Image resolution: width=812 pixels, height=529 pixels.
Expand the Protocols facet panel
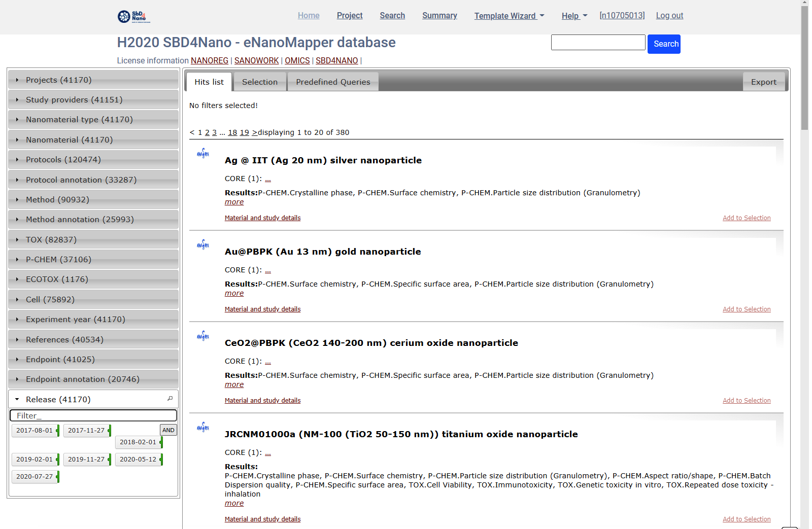coord(63,160)
